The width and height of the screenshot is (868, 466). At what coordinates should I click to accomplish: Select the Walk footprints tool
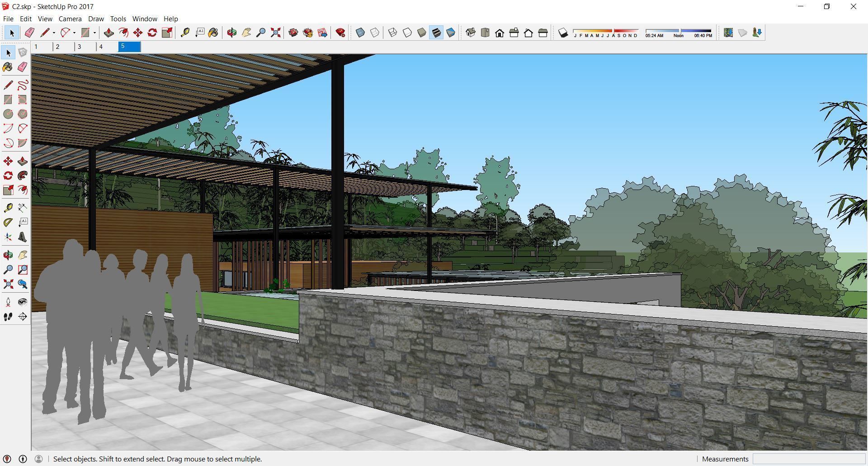(8, 317)
